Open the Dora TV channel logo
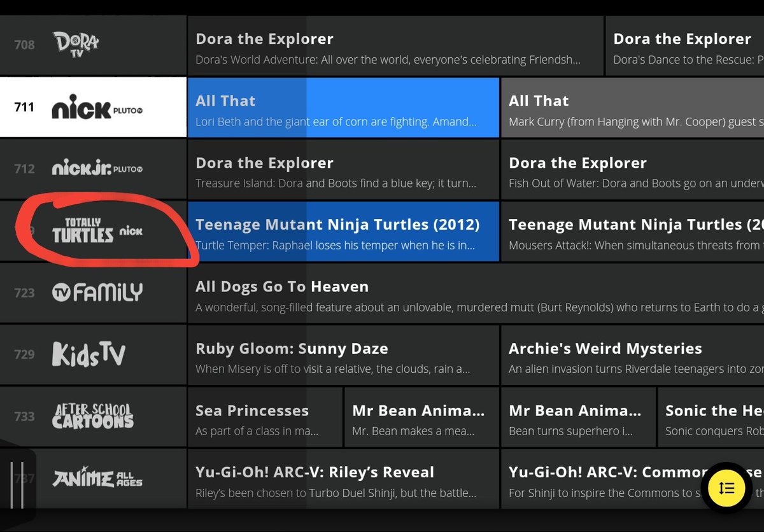Viewport: 764px width, 532px height. pos(76,43)
